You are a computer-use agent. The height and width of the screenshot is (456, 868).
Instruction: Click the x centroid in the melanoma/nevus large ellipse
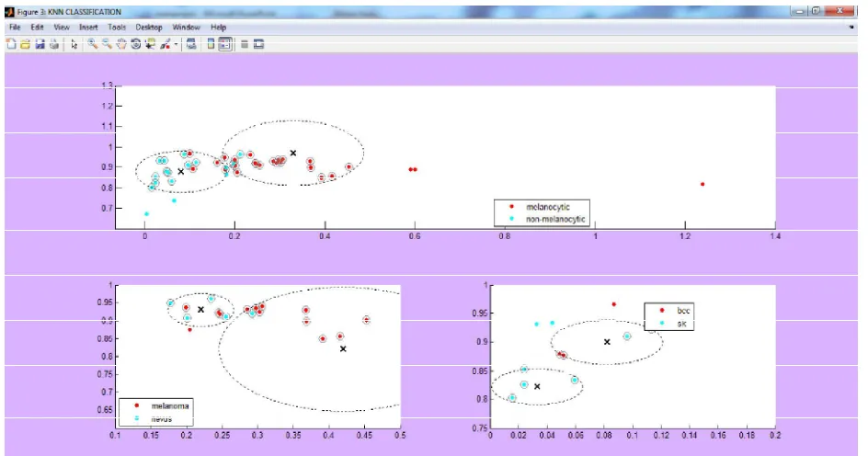click(x=343, y=348)
